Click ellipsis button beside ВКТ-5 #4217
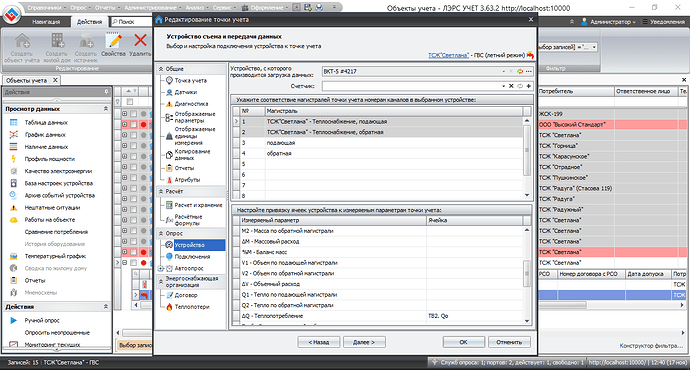The width and height of the screenshot is (690, 370). (529, 71)
